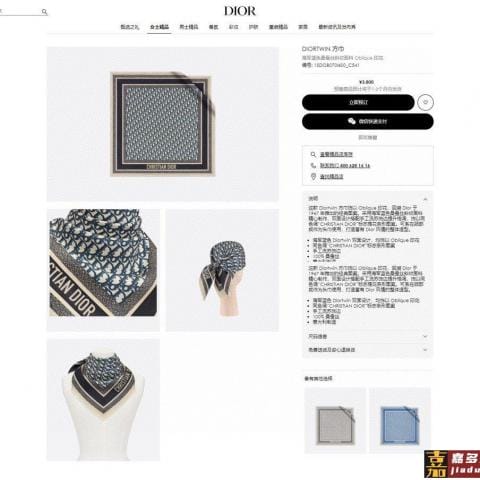Expand the last collapsed row under the description
Image resolution: width=480 pixels, height=480 pixels.
[368, 350]
